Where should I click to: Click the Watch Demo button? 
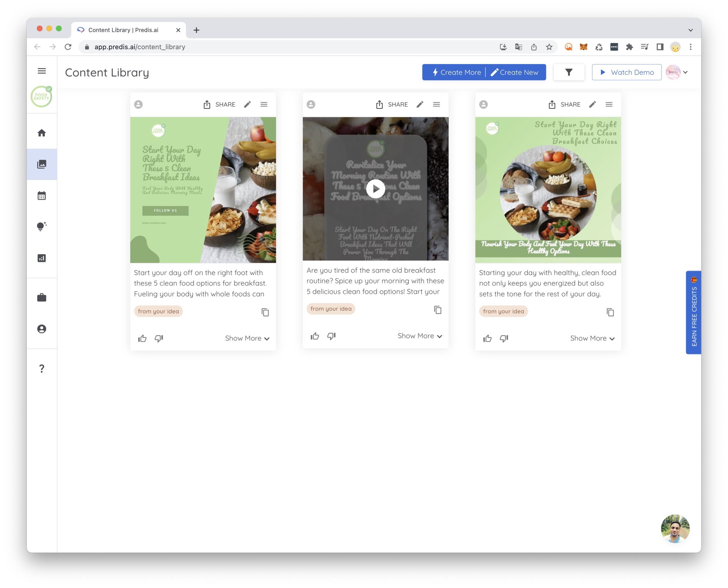pos(626,72)
